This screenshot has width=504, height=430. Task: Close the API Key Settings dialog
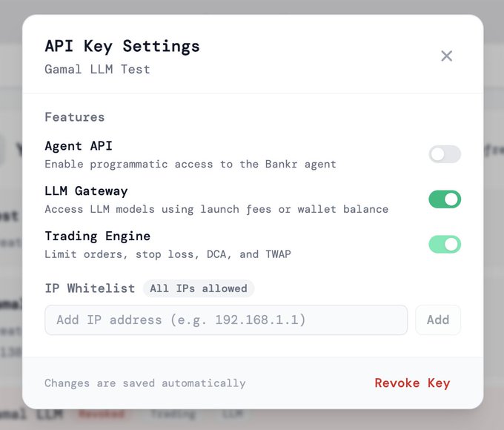coord(446,56)
